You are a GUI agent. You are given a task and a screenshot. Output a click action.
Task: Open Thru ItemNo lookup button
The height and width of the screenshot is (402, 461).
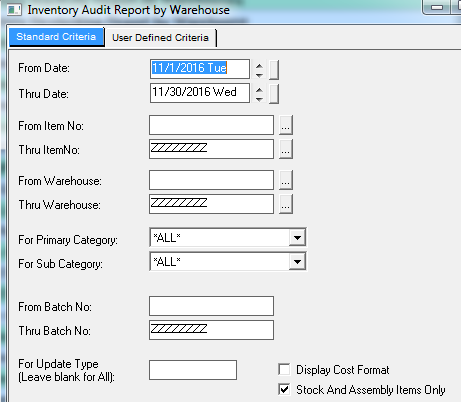point(286,149)
